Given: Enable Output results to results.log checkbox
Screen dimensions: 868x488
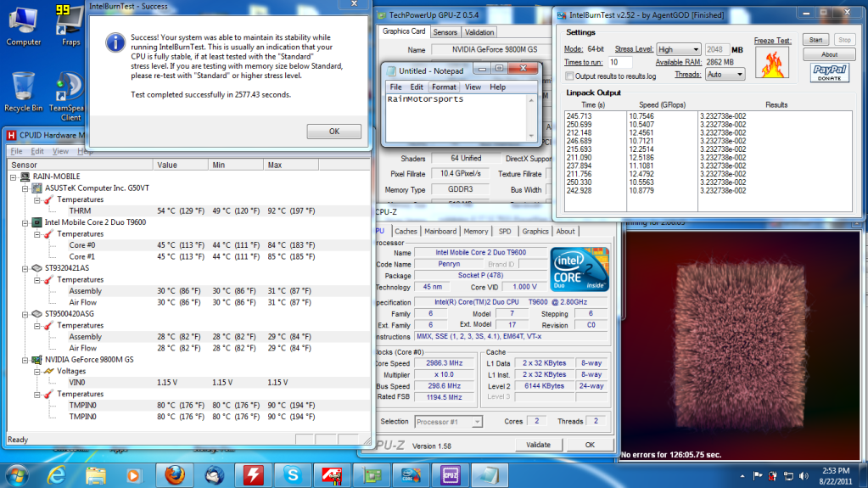Looking at the screenshot, I should [x=569, y=76].
